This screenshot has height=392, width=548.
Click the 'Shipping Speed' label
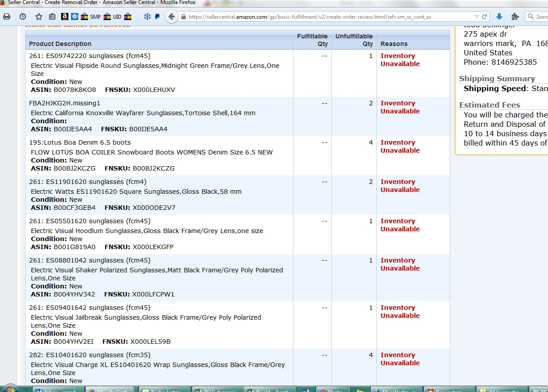pyautogui.click(x=495, y=88)
